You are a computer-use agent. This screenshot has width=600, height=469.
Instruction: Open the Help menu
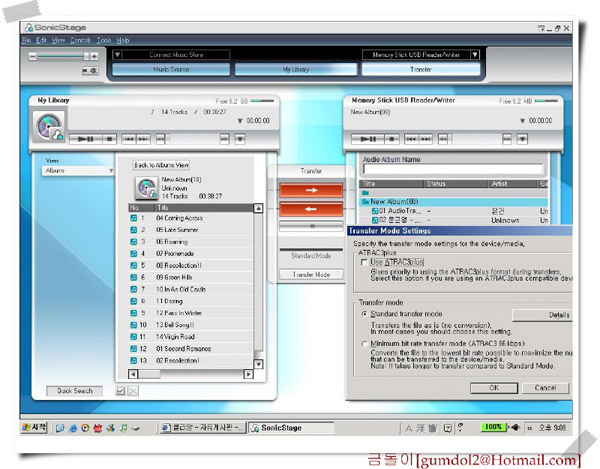click(123, 40)
